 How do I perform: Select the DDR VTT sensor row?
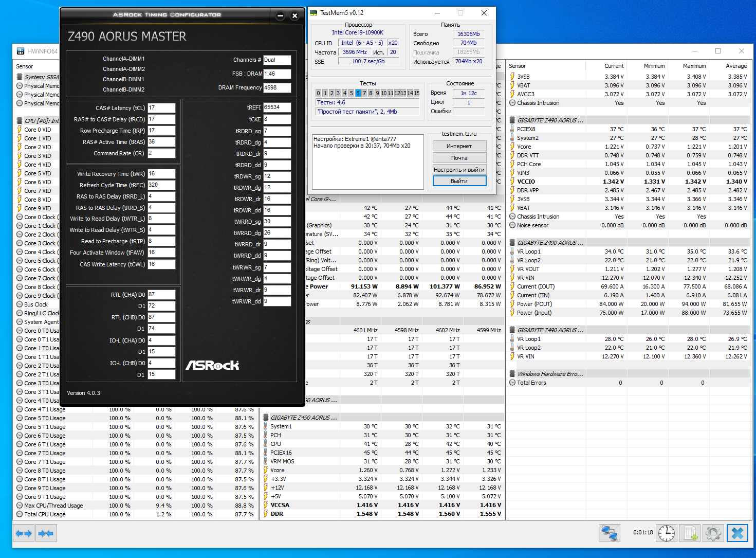click(x=629, y=155)
